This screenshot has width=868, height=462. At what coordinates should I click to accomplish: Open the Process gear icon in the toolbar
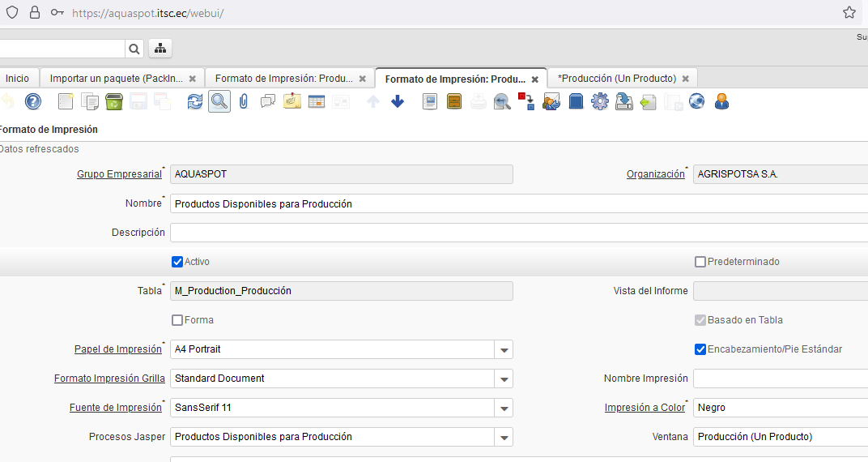coord(599,101)
